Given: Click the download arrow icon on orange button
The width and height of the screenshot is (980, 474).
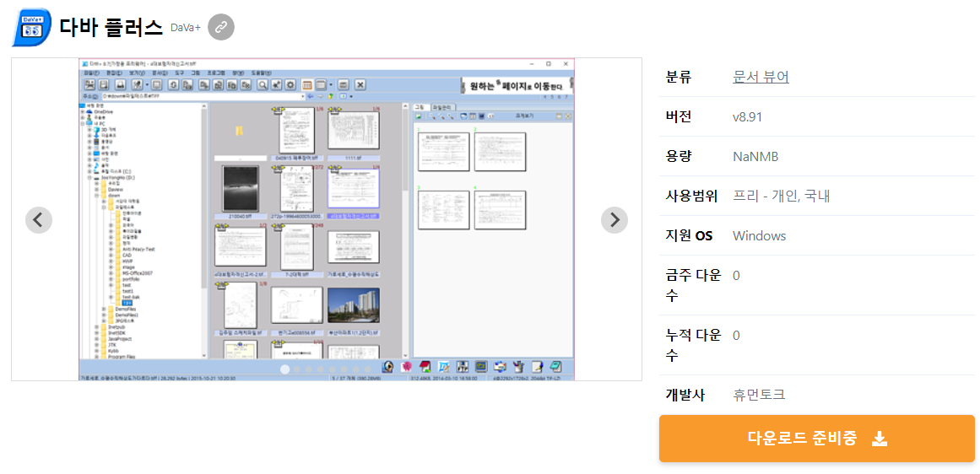Looking at the screenshot, I should point(880,439).
